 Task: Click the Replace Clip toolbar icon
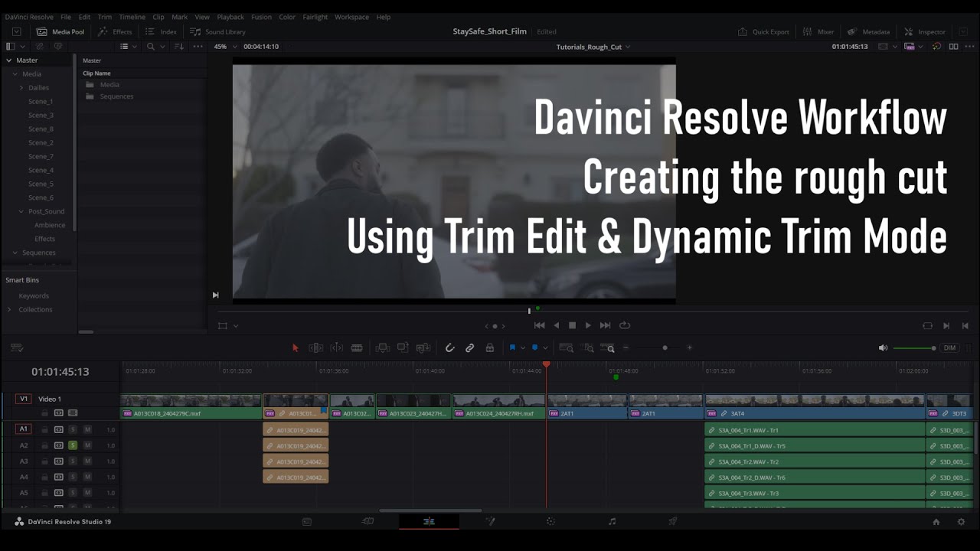click(423, 347)
